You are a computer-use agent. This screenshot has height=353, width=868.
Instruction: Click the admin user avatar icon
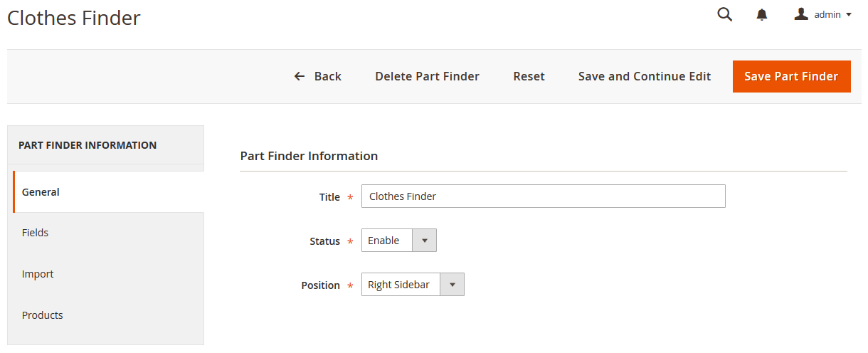pos(801,14)
